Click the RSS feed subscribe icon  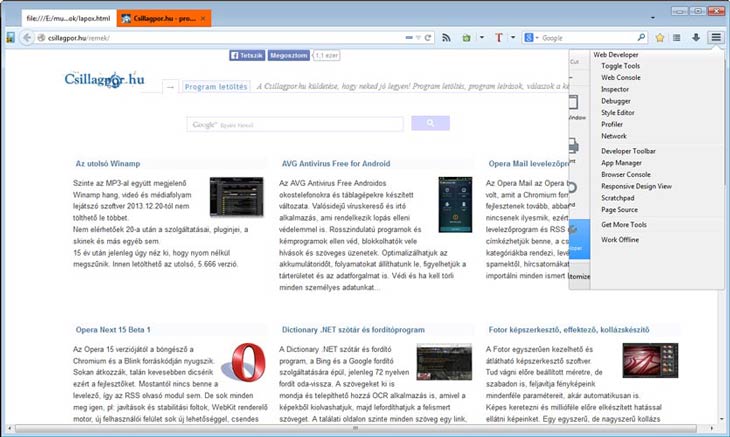point(446,38)
